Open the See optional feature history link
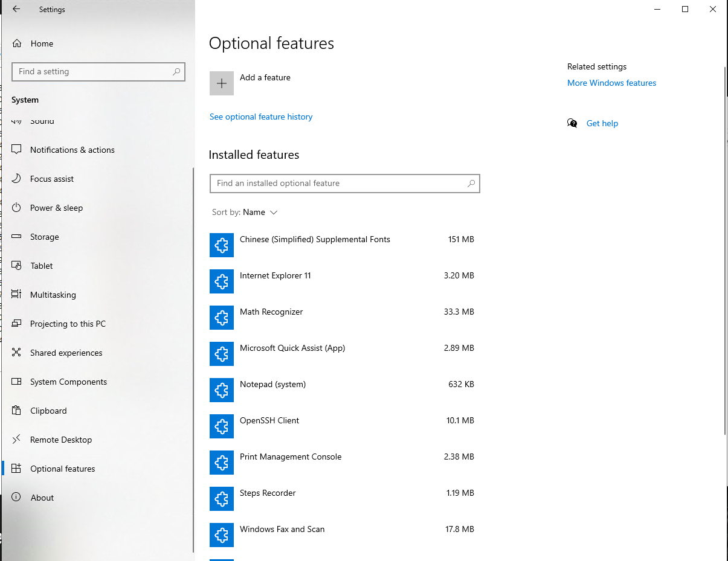This screenshot has height=561, width=728. tap(261, 117)
